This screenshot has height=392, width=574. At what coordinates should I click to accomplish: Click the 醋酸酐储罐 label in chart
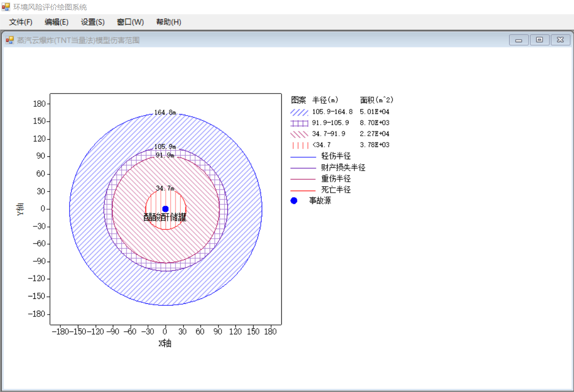(165, 218)
